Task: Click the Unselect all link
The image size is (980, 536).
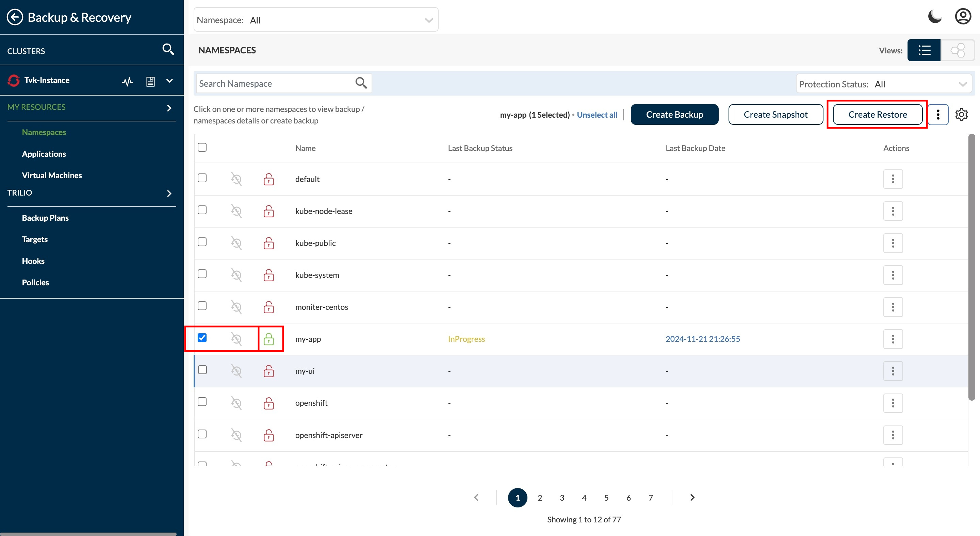Action: coord(597,114)
